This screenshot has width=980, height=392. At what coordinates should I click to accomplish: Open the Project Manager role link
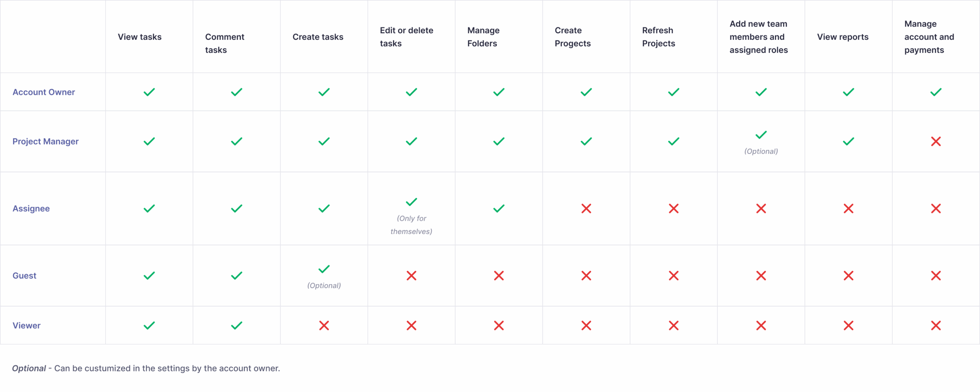pyautogui.click(x=45, y=142)
